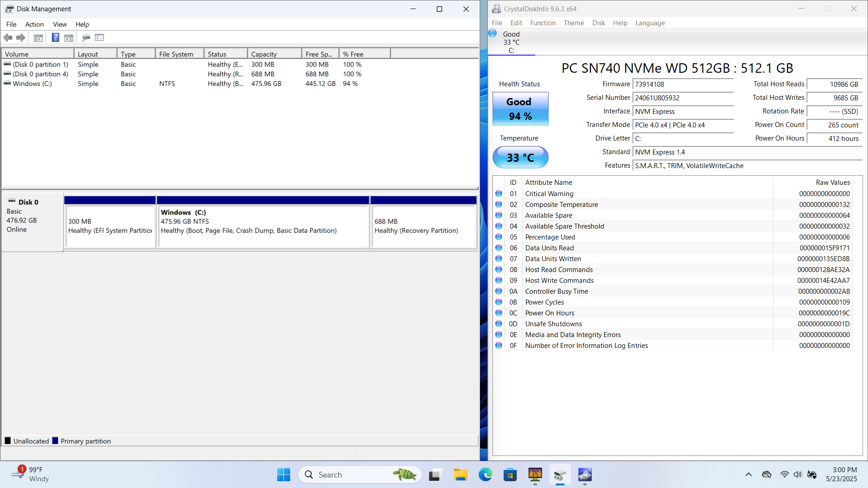Sort by Volume column header
The height and width of the screenshot is (488, 868).
[x=38, y=54]
